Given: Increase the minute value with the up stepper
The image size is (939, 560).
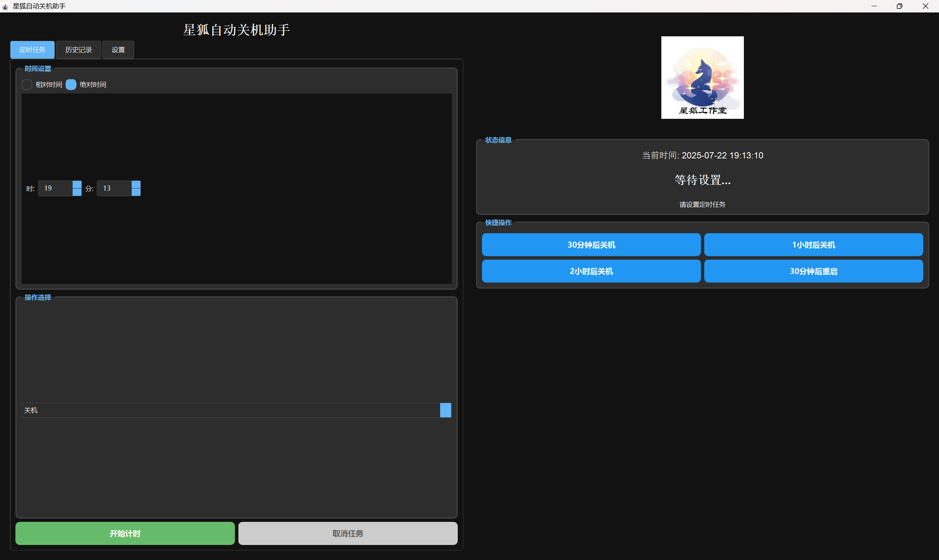Looking at the screenshot, I should [136, 184].
